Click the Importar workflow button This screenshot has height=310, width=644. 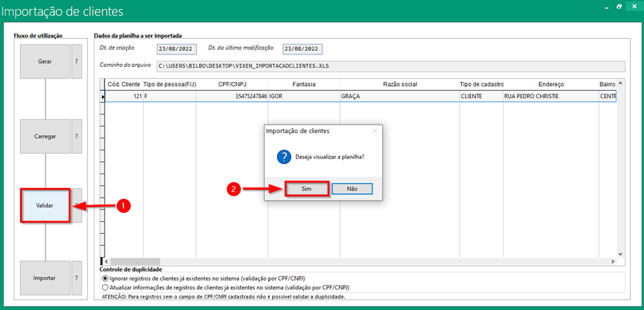tap(45, 278)
